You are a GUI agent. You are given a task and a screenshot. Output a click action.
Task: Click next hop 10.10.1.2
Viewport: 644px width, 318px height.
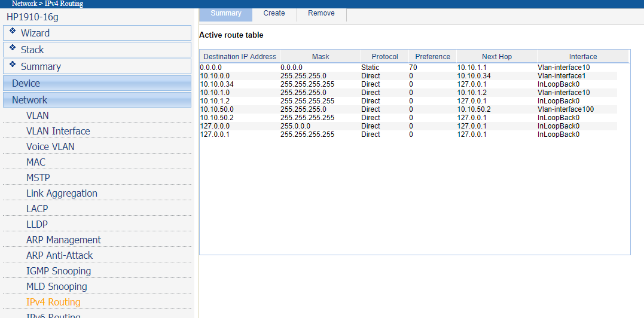[472, 93]
